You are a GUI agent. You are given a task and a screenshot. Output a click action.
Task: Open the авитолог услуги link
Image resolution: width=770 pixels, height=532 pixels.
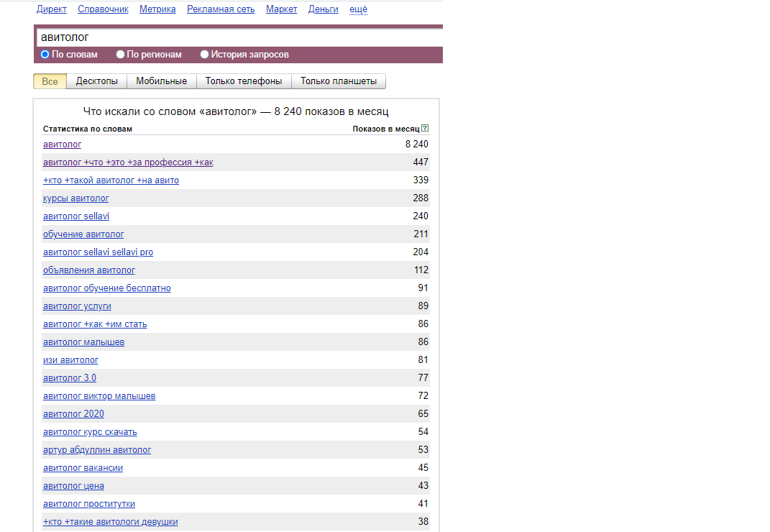tap(77, 306)
